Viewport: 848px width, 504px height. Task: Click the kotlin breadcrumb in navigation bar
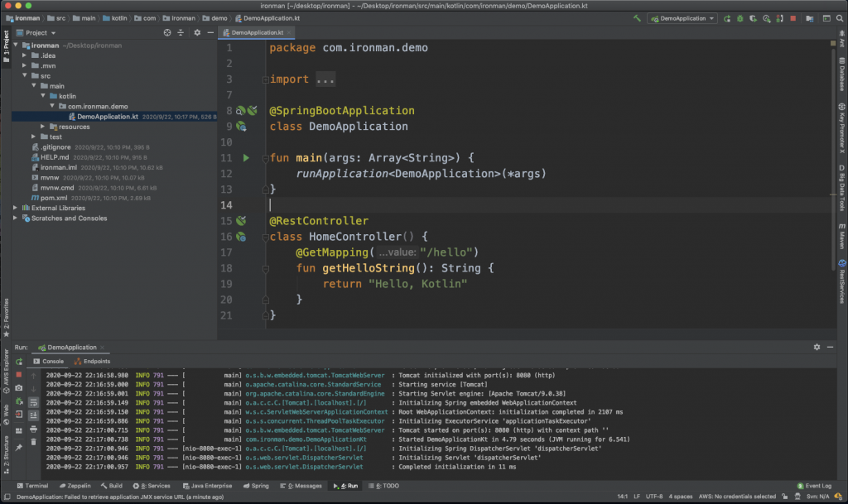coord(114,18)
